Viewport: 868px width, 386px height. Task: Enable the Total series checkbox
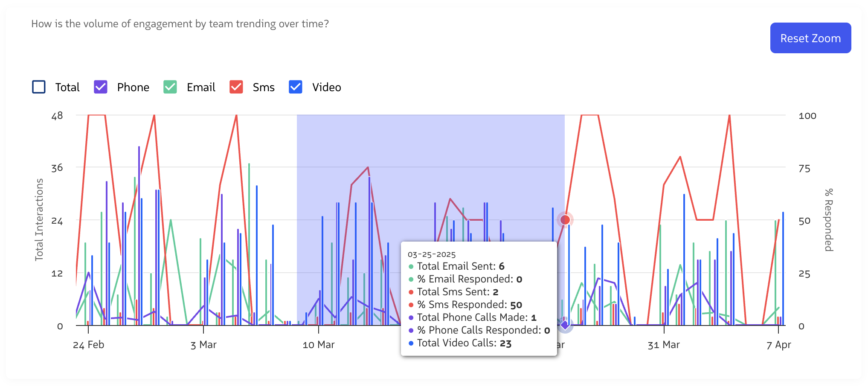[x=39, y=87]
